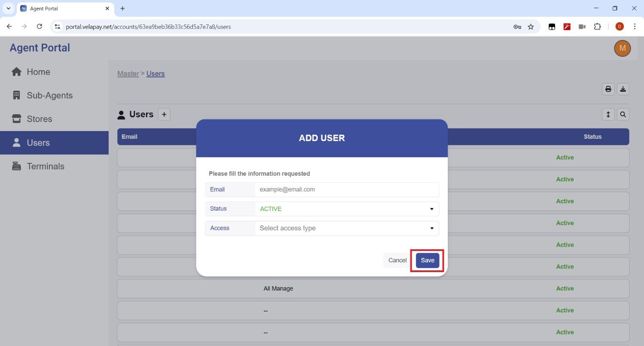Open the Status dropdown showing ACTIVE
The width and height of the screenshot is (644, 346).
coord(346,209)
